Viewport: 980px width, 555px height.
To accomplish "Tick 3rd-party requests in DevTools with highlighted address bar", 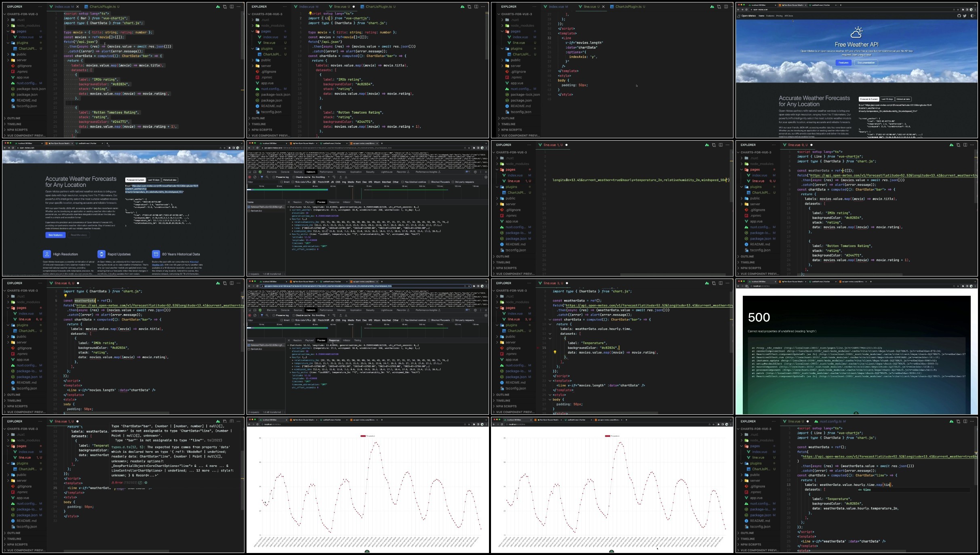I will [453, 320].
